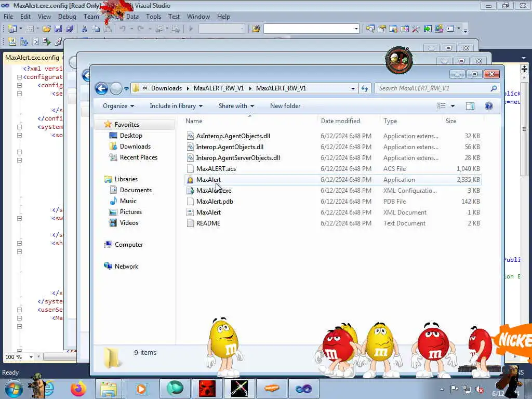Viewport: 532px width, 399px height.
Task: Click the Explorer Back navigation button
Action: point(101,88)
